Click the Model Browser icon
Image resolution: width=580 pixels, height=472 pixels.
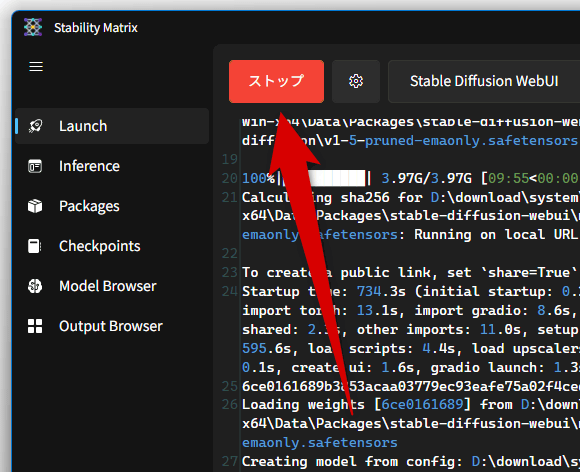click(x=35, y=286)
